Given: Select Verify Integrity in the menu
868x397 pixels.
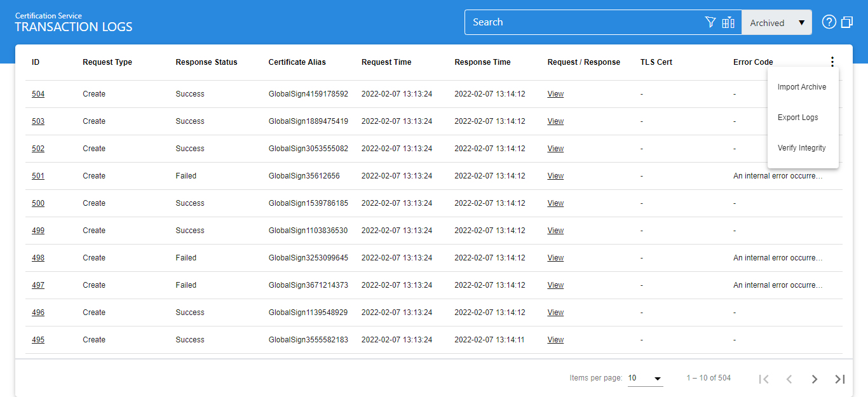Looking at the screenshot, I should (801, 148).
